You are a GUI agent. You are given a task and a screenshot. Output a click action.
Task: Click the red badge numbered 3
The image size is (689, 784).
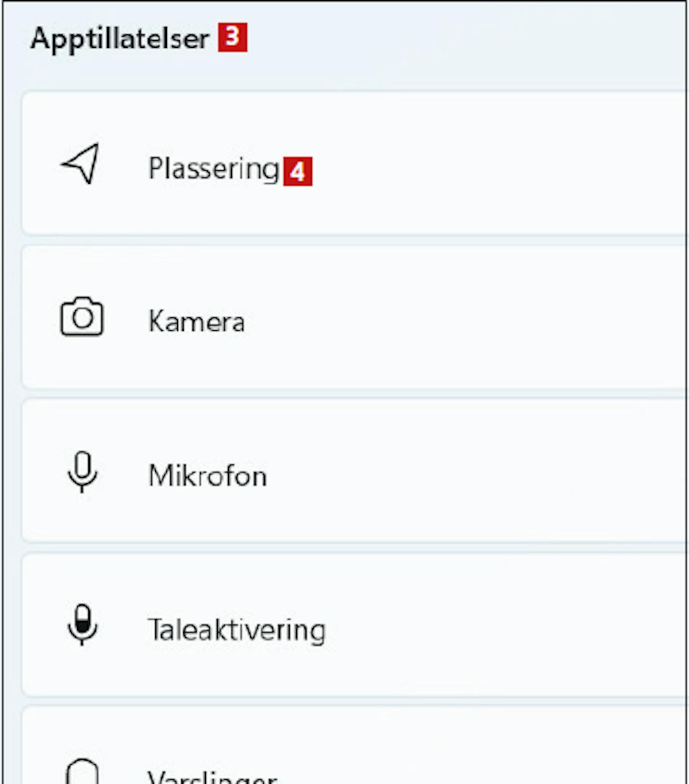pos(232,37)
